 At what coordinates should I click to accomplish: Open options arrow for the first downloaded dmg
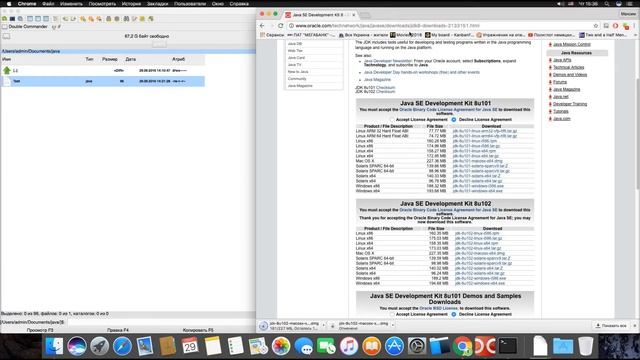click(324, 325)
